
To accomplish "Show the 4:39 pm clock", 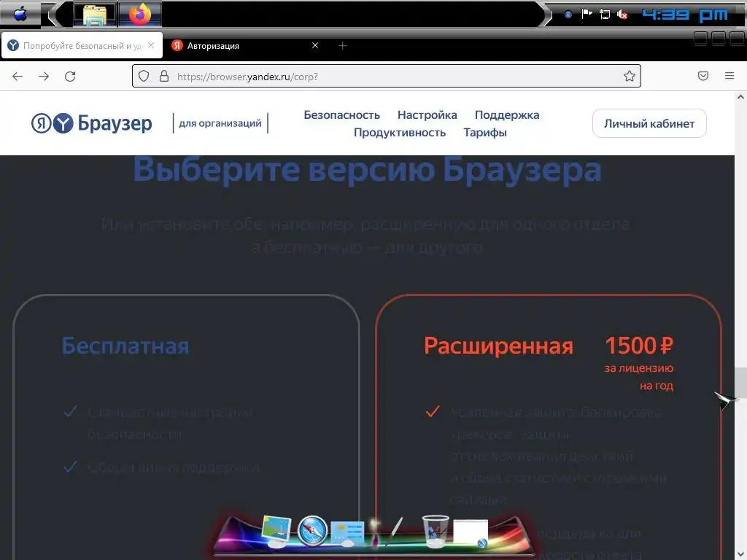I will [x=684, y=15].
